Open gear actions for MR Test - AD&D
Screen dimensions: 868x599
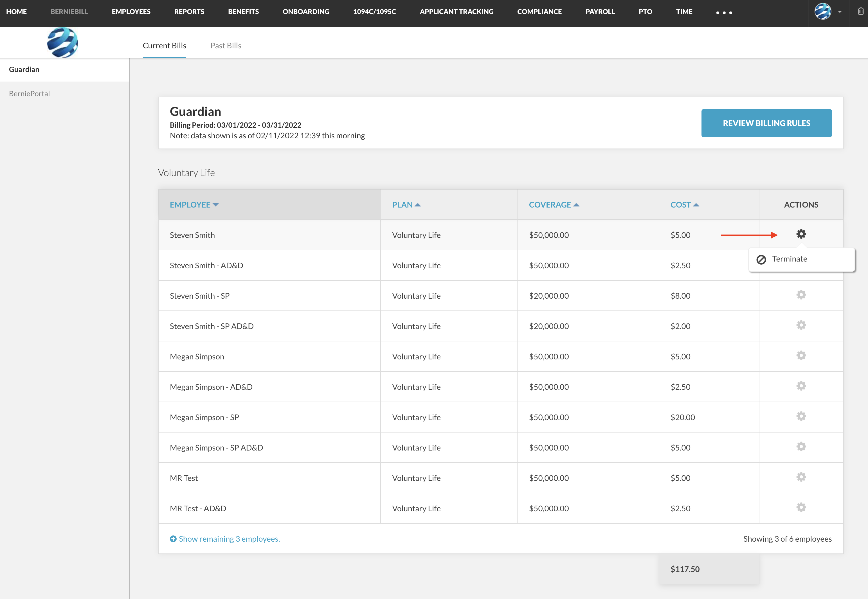click(801, 508)
